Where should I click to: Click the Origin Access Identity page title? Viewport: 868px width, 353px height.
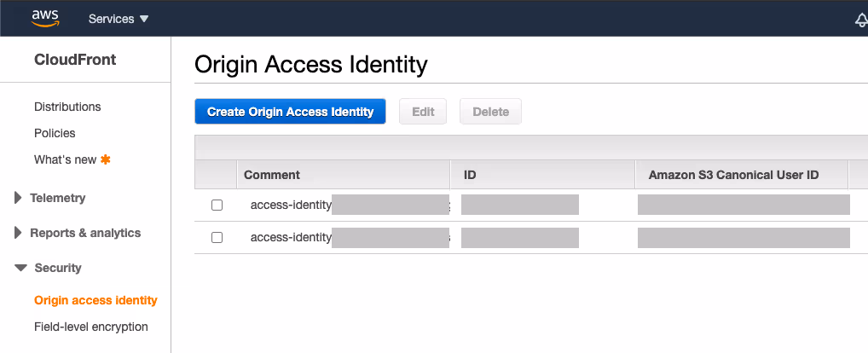[311, 65]
